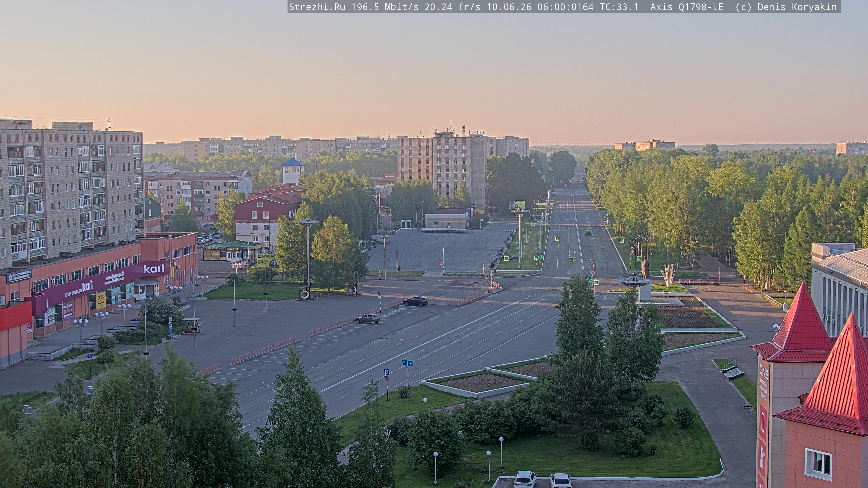Select the "10.06.26" date in the overlay
Viewport: 868px width, 488px height.
(x=509, y=7)
